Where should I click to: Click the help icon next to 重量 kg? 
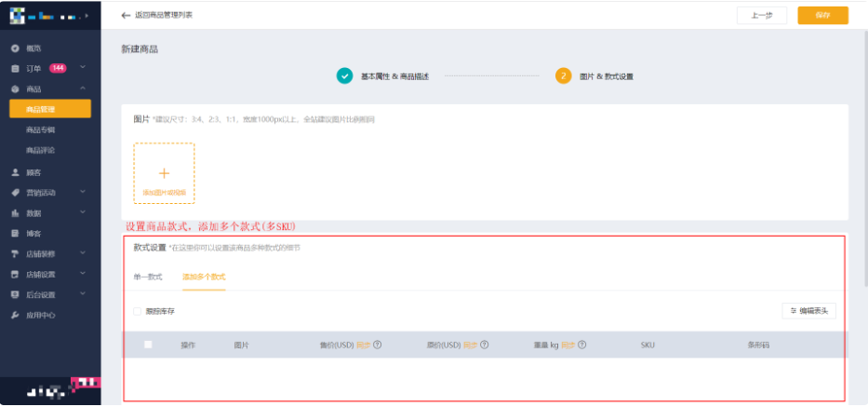581,345
